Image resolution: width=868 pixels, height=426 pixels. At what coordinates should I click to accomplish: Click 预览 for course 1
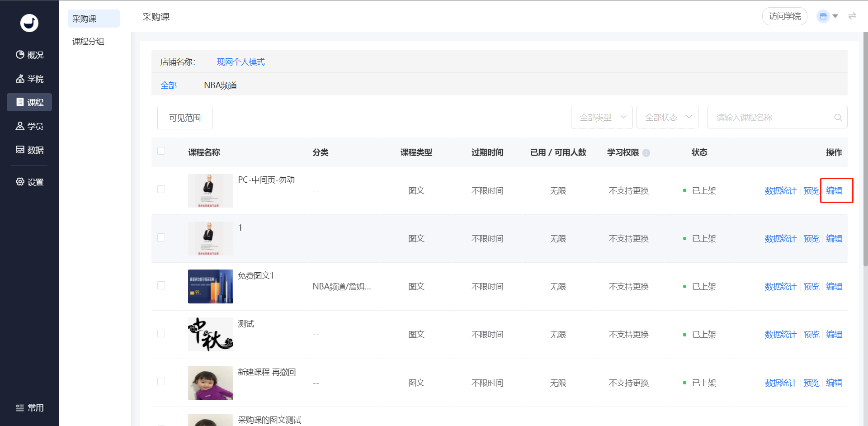click(x=811, y=239)
